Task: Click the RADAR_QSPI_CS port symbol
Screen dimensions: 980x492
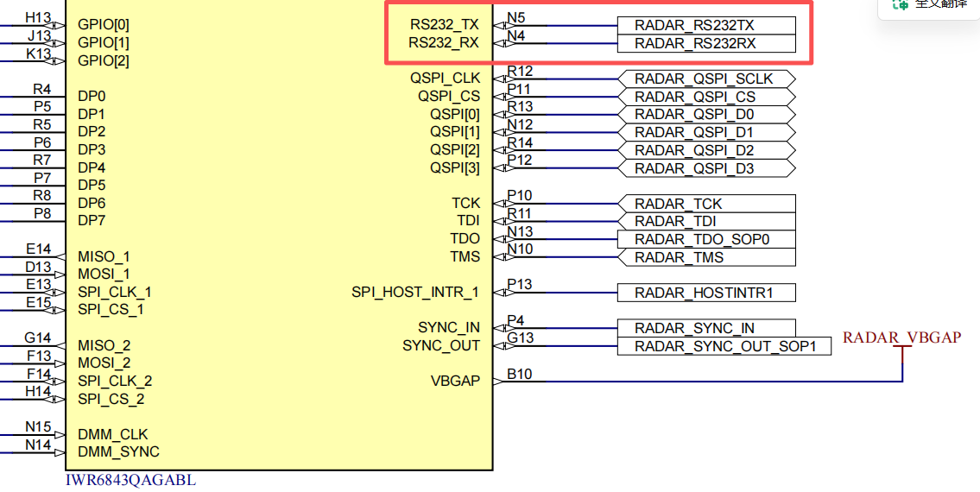Action: click(x=706, y=97)
